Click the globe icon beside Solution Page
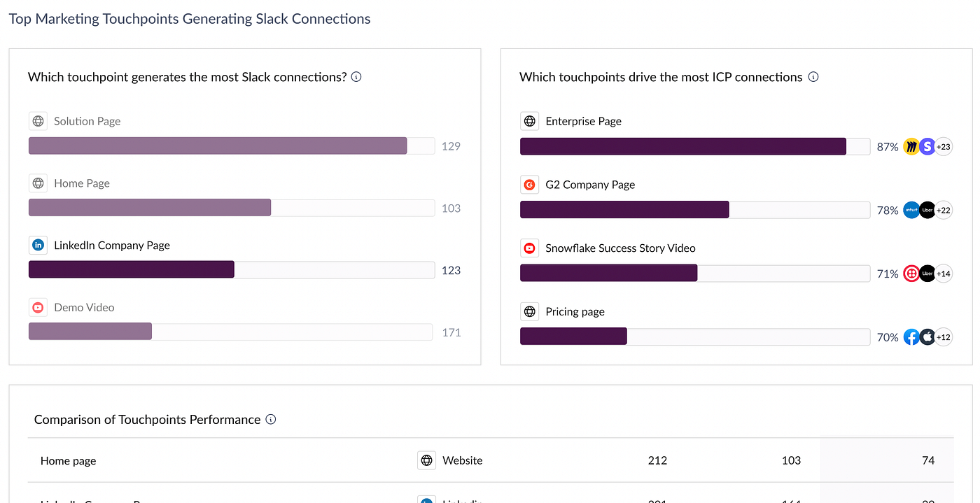The image size is (980, 503). pyautogui.click(x=38, y=120)
